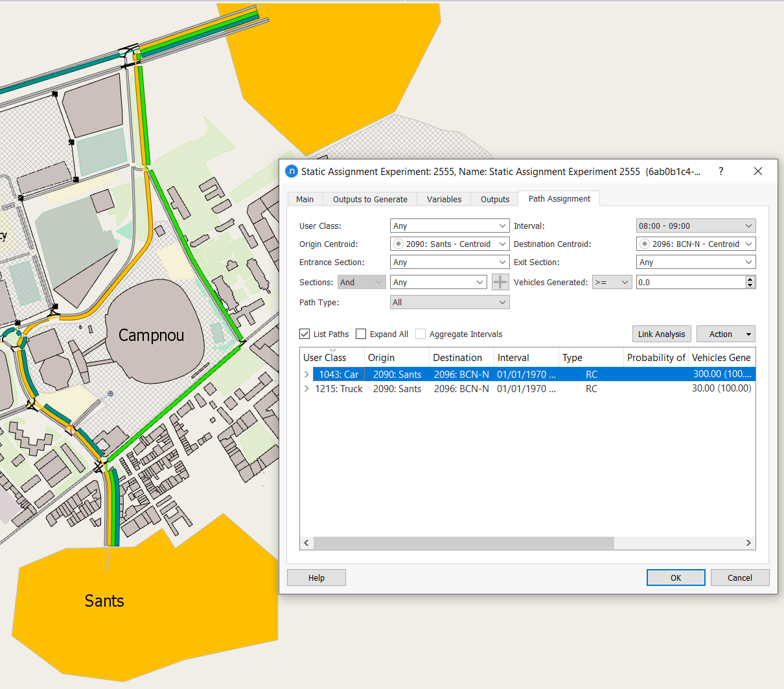Increment the Vehicles Generated value
The image size is (784, 689).
click(x=750, y=279)
